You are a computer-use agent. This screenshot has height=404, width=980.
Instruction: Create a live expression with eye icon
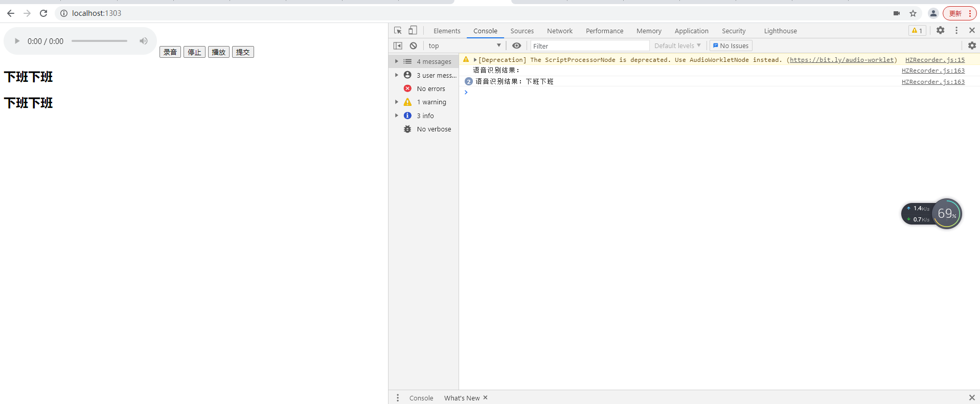517,46
